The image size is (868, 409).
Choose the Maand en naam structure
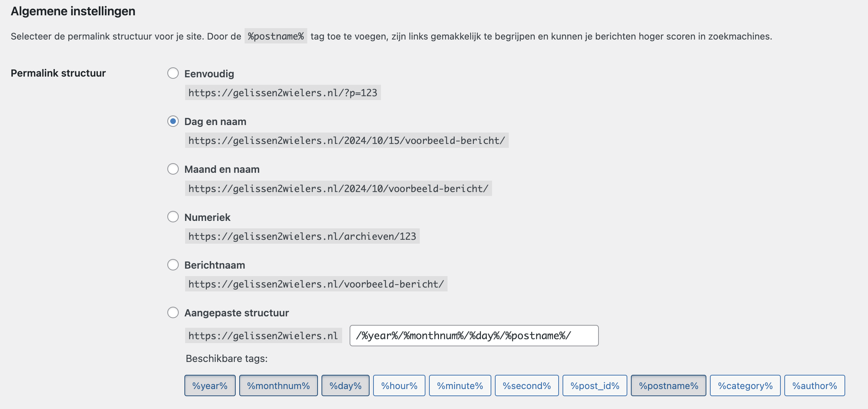click(x=173, y=169)
